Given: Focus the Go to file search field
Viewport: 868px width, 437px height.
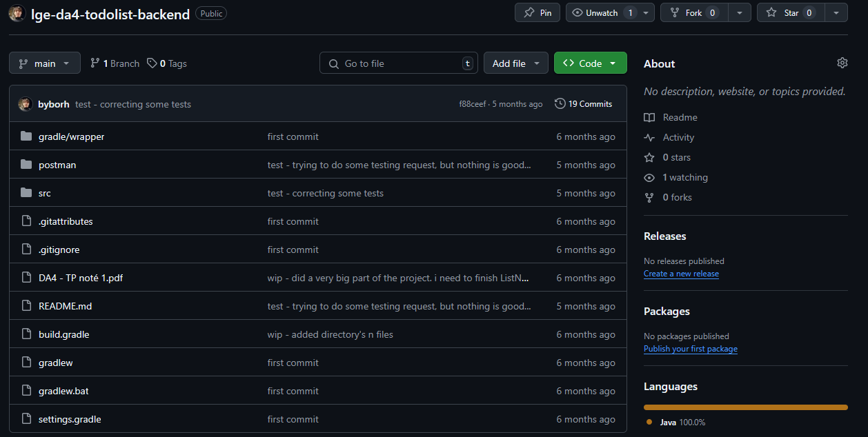Looking at the screenshot, I should [x=399, y=63].
